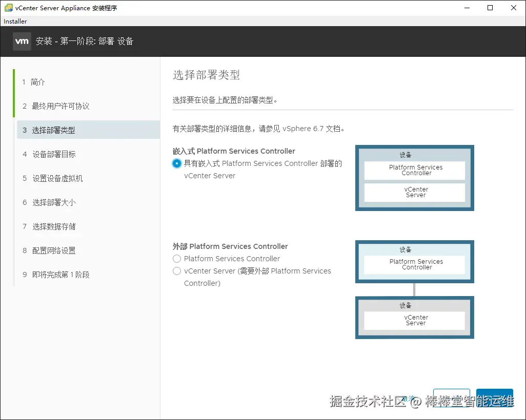
Task: Click the 选择部署类型 page heading
Action: pos(206,74)
